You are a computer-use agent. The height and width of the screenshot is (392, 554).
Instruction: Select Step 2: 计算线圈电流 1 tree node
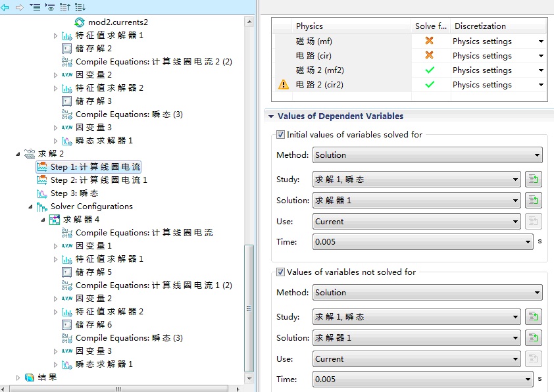(x=98, y=180)
